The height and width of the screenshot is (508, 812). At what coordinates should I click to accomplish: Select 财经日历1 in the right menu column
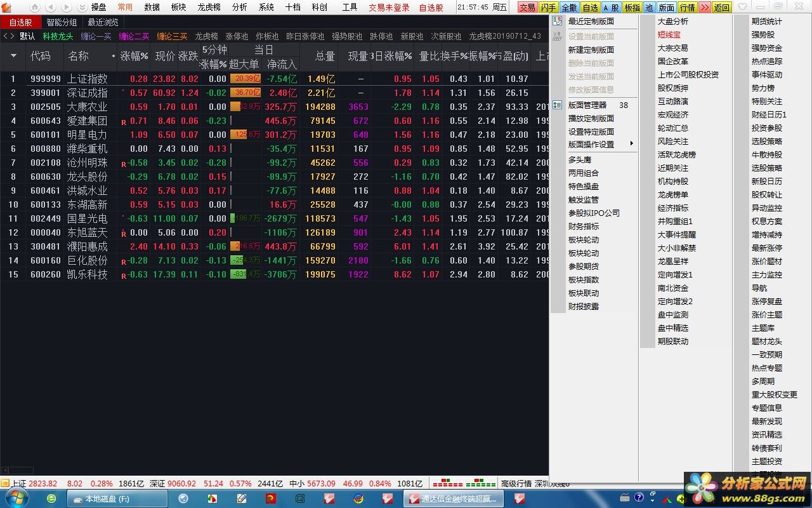coord(769,114)
